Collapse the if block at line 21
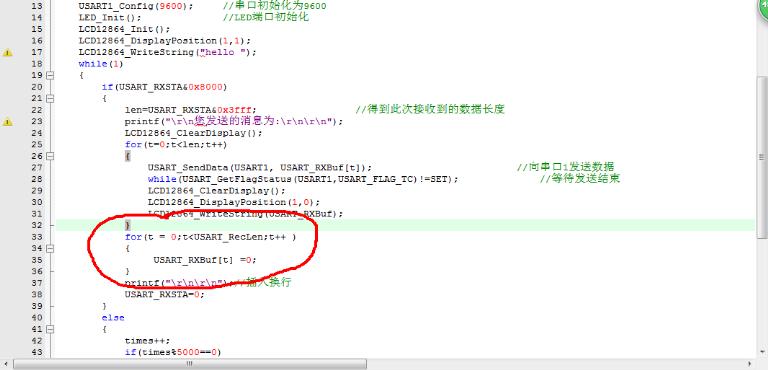This screenshot has width=768, height=370. tap(49, 99)
